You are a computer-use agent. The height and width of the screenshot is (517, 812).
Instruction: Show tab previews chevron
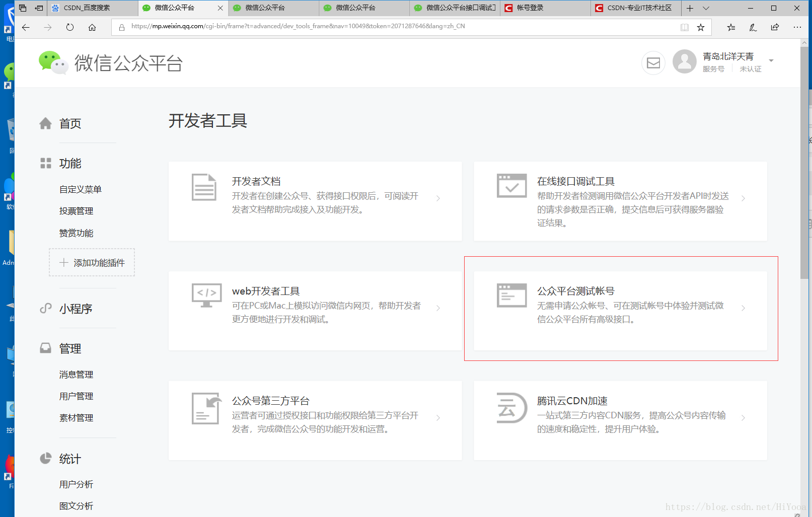point(706,8)
